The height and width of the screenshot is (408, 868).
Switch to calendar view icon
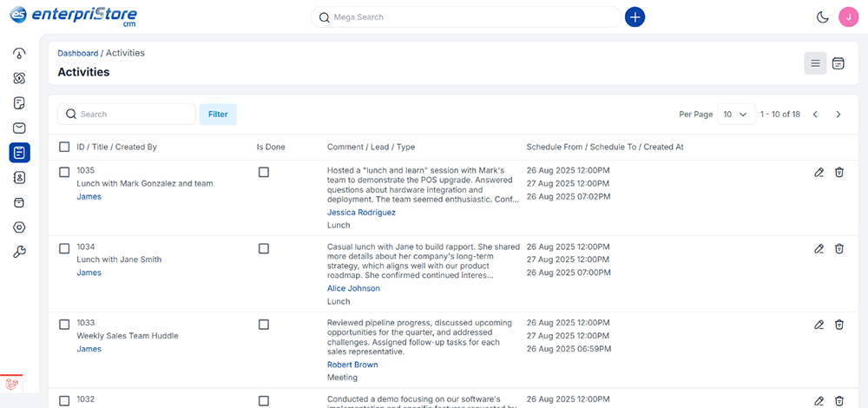838,63
